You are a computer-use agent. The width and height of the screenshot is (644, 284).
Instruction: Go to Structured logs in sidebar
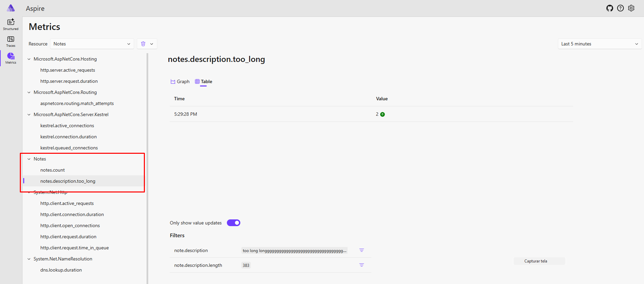[11, 24]
